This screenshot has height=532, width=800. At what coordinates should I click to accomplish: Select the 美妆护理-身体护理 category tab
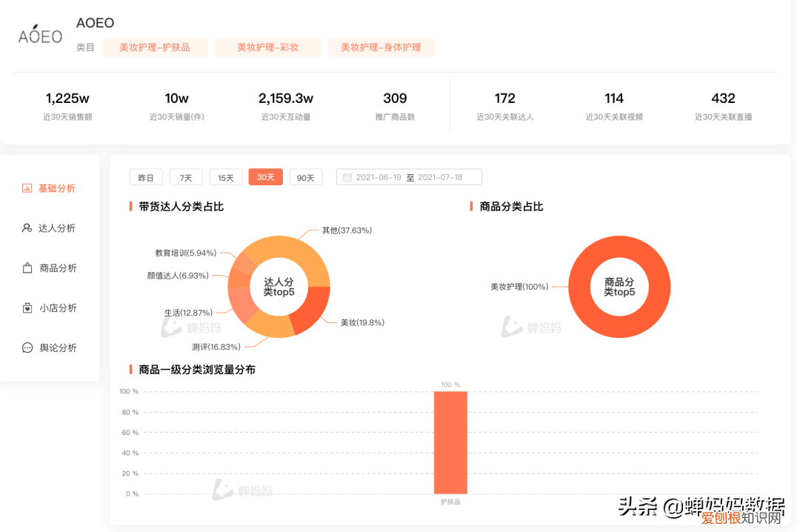point(381,47)
